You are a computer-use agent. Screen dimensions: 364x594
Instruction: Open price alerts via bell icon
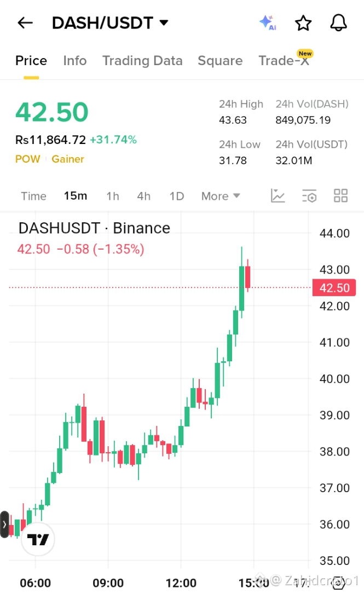coord(338,23)
